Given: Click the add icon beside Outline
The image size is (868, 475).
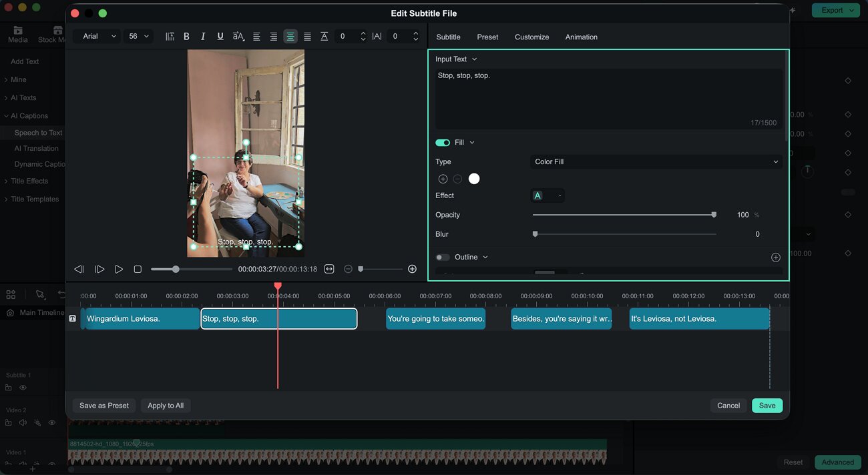Looking at the screenshot, I should point(776,257).
